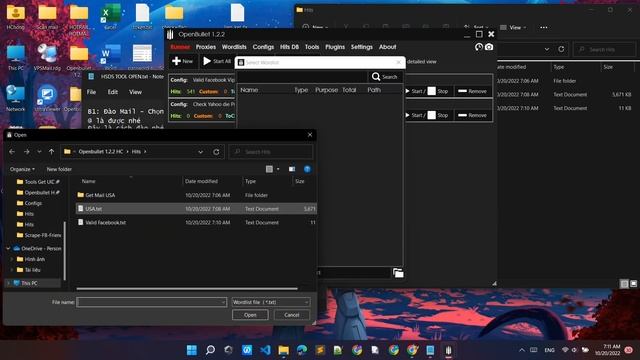Open the Organize dropdown

tap(22, 169)
